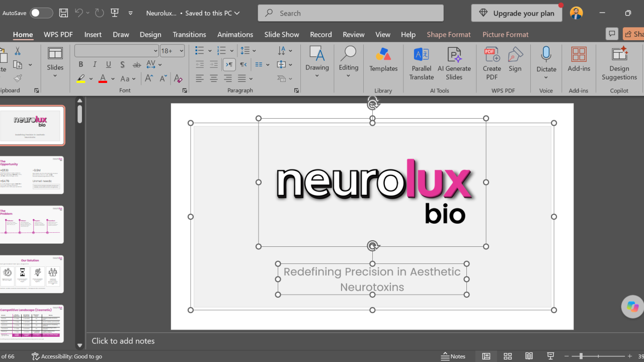Screen dimensions: 644x362
Task: Open the Shape Format tab
Action: [449, 34]
